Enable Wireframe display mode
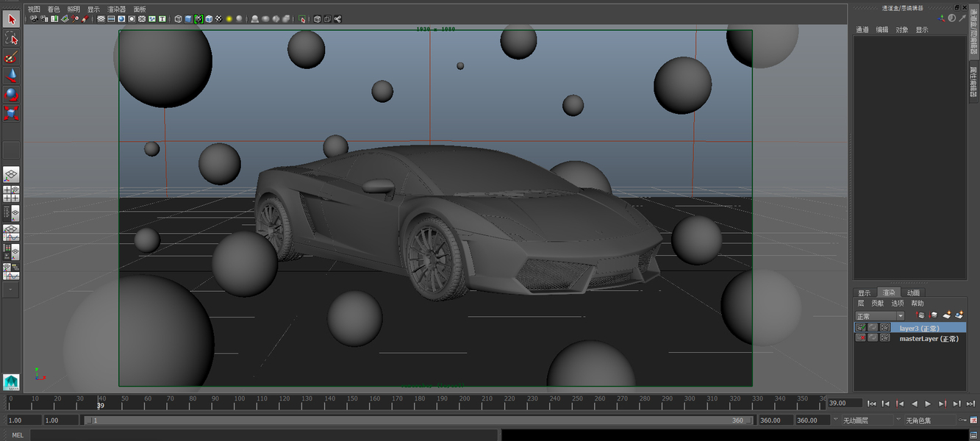This screenshot has height=441, width=980. (x=178, y=19)
